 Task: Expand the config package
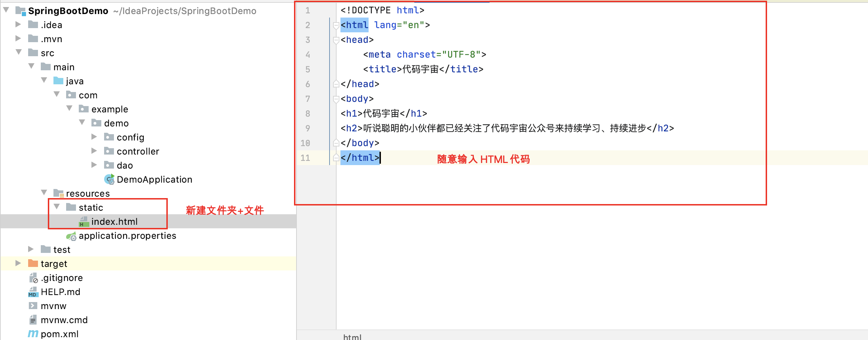tap(94, 137)
